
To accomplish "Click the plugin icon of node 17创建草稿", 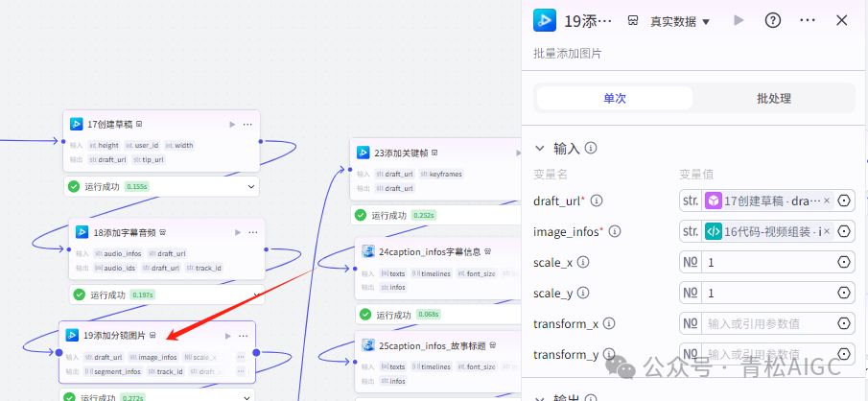I will (77, 124).
